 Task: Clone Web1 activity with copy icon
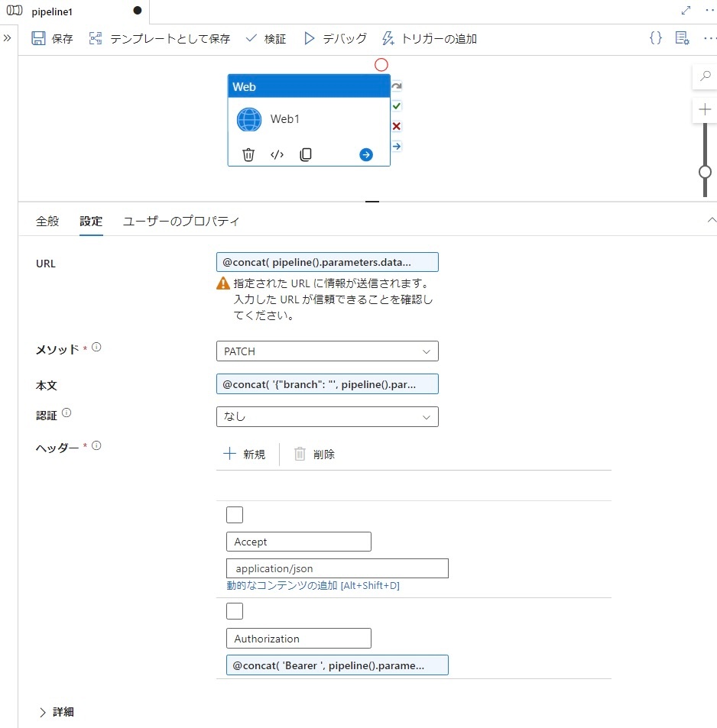coord(306,154)
